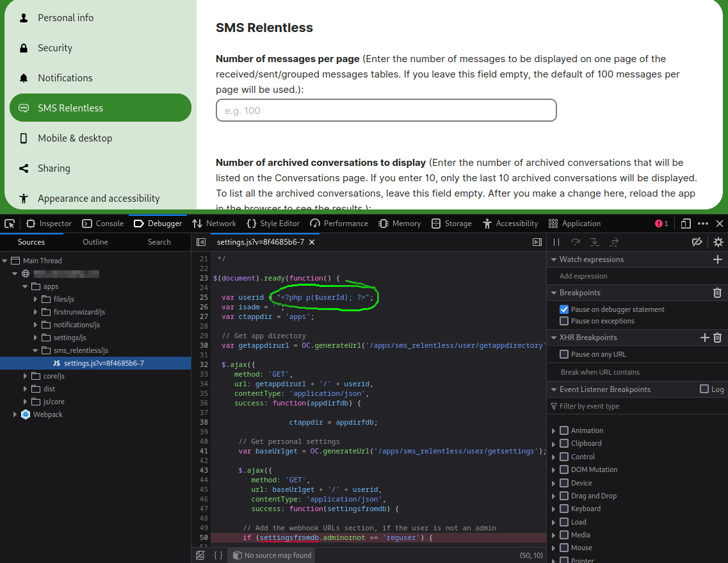The width and height of the screenshot is (728, 563).
Task: Open the Security settings link
Action: pos(55,48)
